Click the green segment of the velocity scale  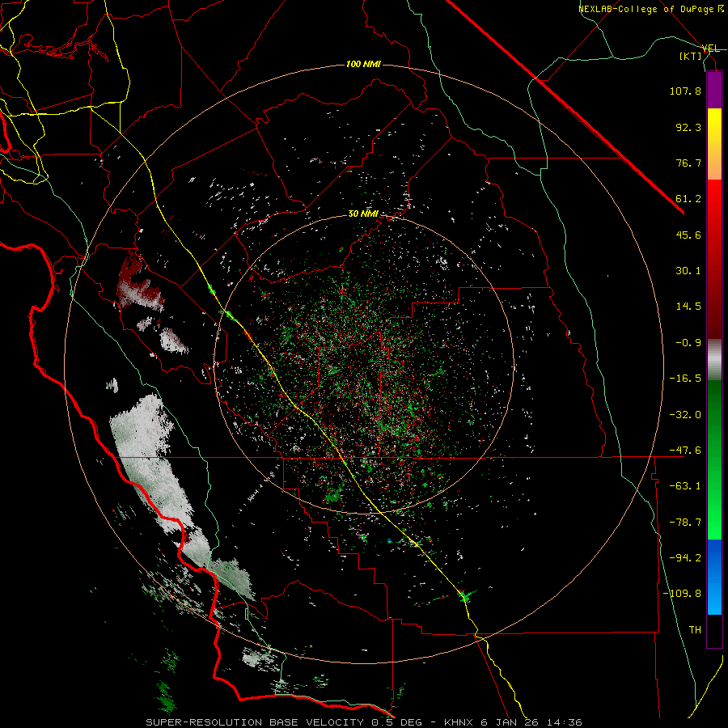coord(714,459)
